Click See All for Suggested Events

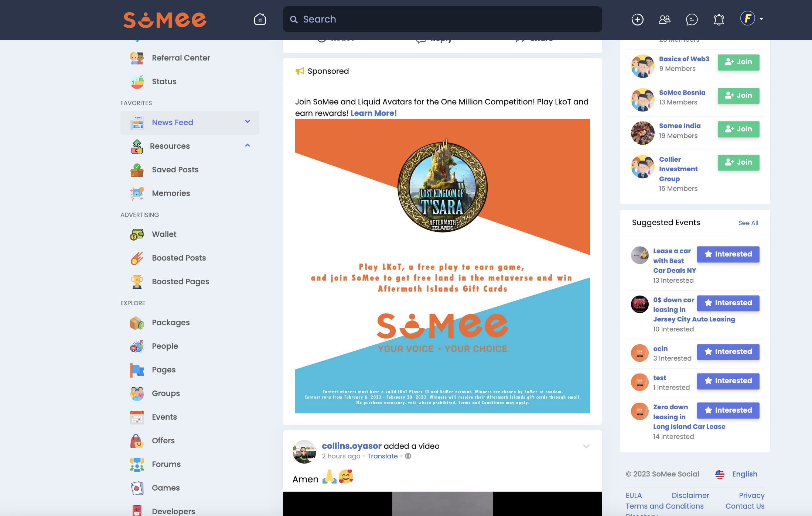click(748, 223)
